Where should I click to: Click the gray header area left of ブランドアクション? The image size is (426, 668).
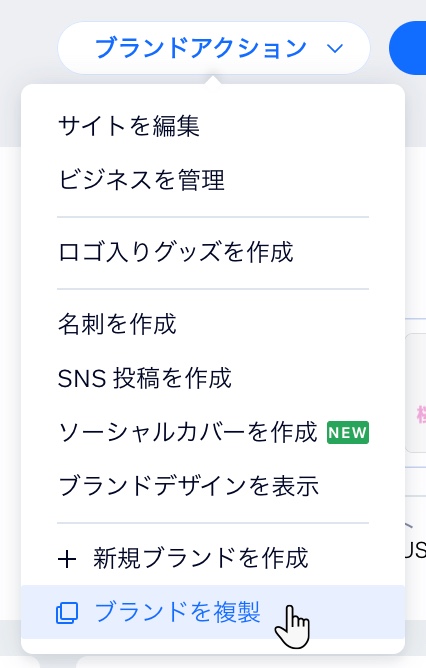tap(28, 43)
